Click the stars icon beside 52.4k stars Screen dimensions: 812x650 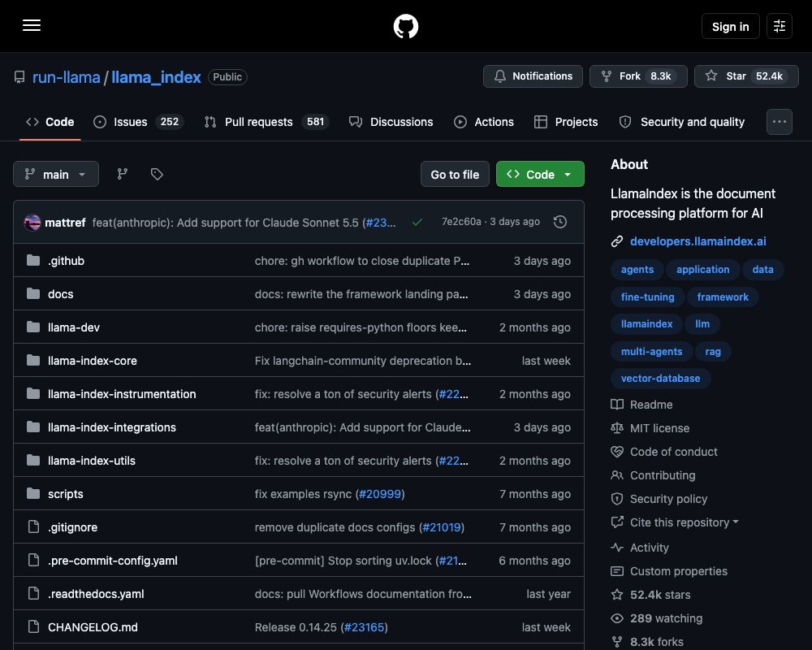617,595
